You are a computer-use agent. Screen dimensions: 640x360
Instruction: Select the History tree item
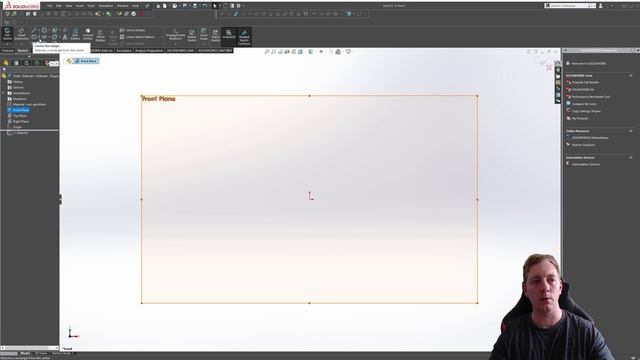click(x=15, y=82)
